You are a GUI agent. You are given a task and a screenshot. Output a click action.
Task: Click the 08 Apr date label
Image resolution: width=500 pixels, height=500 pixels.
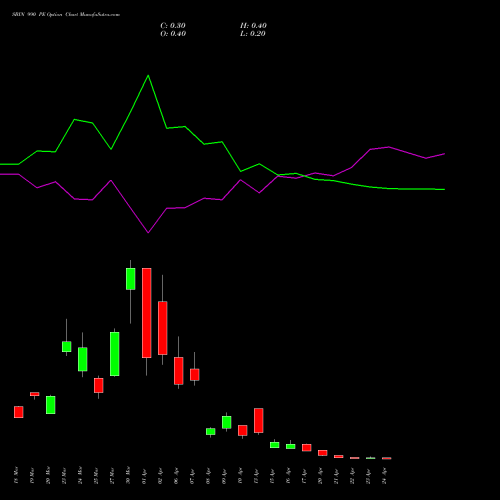click(208, 476)
